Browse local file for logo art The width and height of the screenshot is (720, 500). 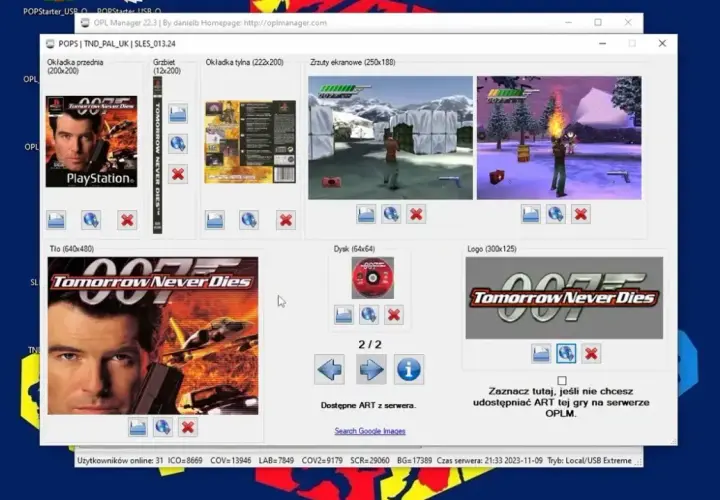click(541, 354)
